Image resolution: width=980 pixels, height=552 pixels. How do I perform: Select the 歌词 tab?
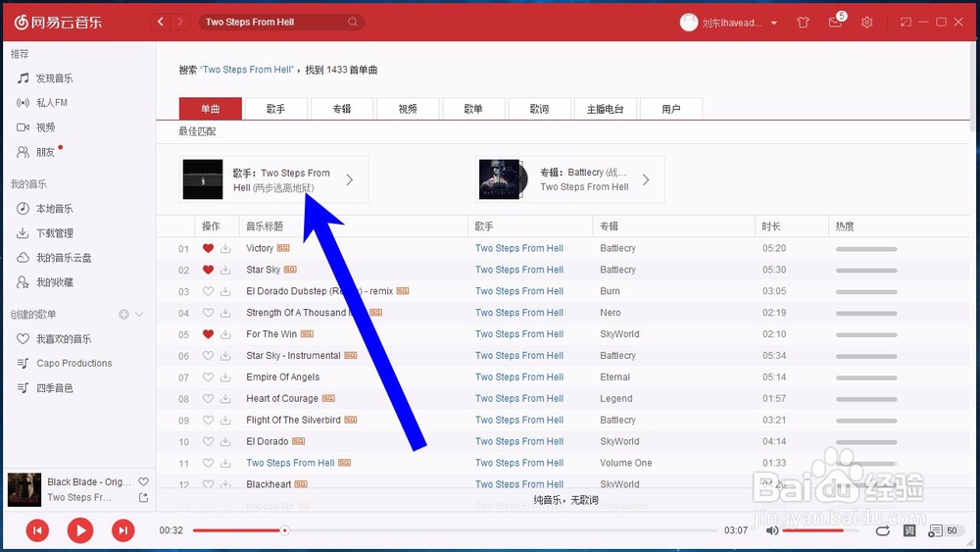(539, 109)
